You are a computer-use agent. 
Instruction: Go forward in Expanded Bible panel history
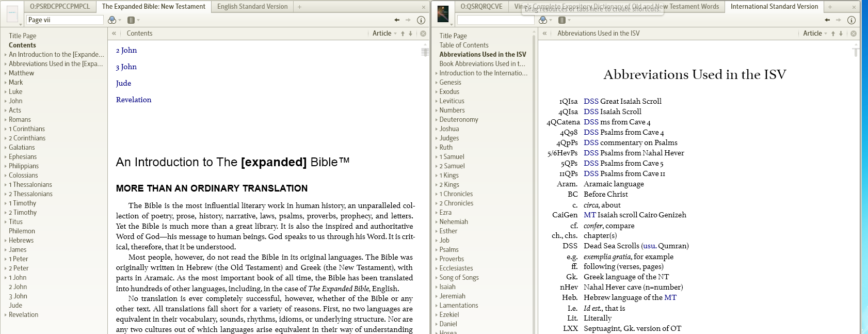408,20
